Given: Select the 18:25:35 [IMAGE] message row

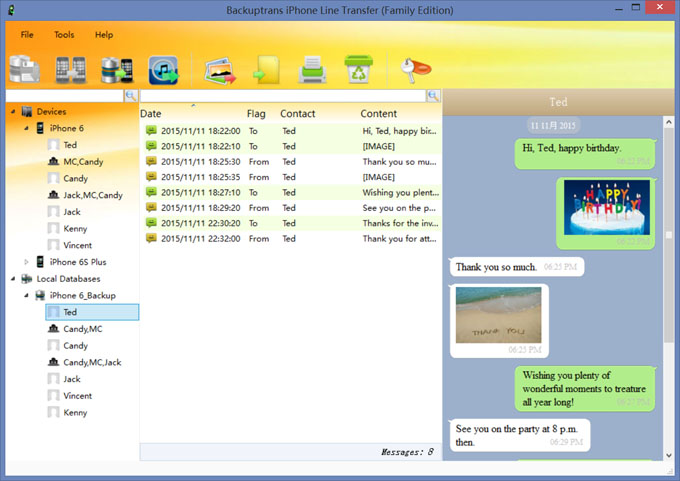Looking at the screenshot, I should pos(292,177).
